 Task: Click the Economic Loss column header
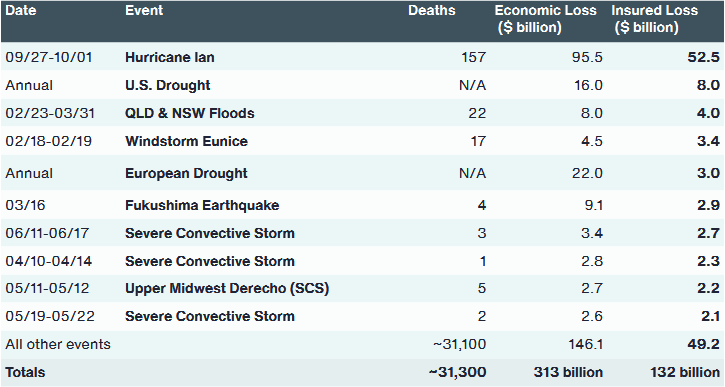[545, 19]
